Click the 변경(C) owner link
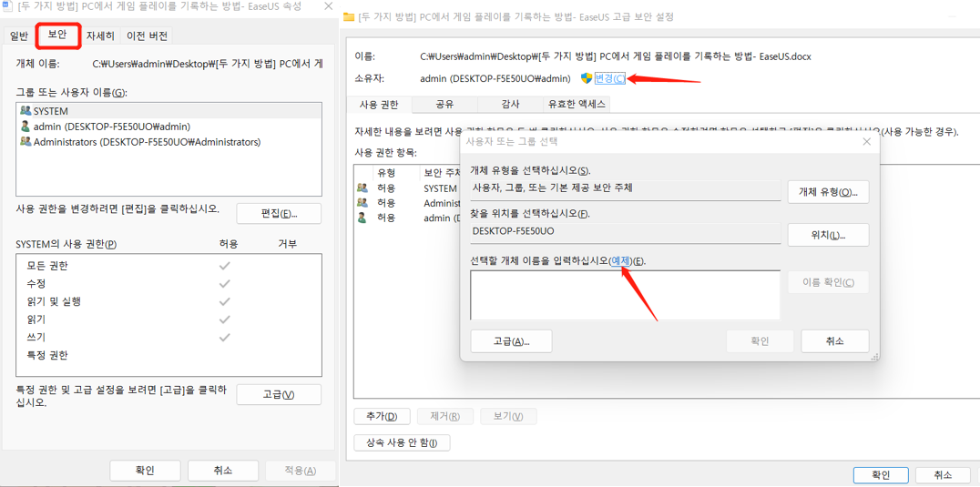 point(609,78)
